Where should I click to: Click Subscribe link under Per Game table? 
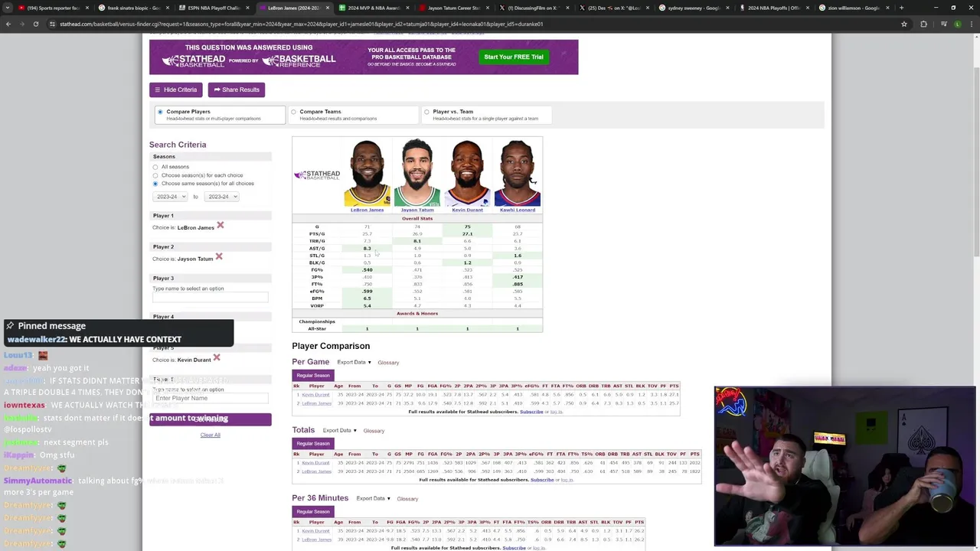531,412
